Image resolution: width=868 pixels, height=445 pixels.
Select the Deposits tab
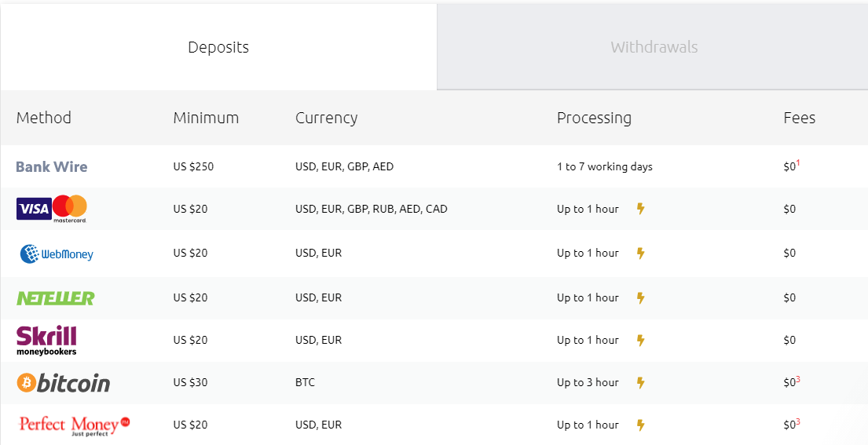(x=218, y=47)
